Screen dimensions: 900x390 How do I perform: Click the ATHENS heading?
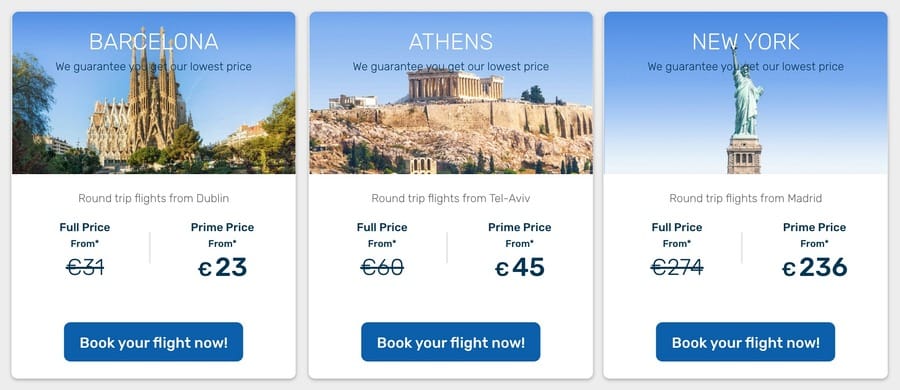click(451, 42)
